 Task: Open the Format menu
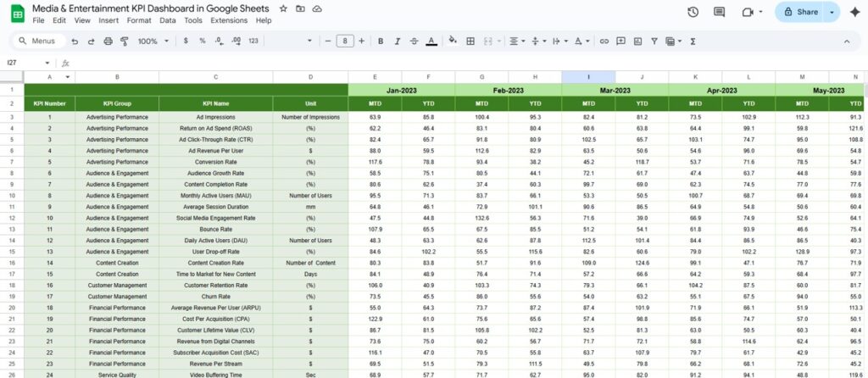click(x=139, y=20)
